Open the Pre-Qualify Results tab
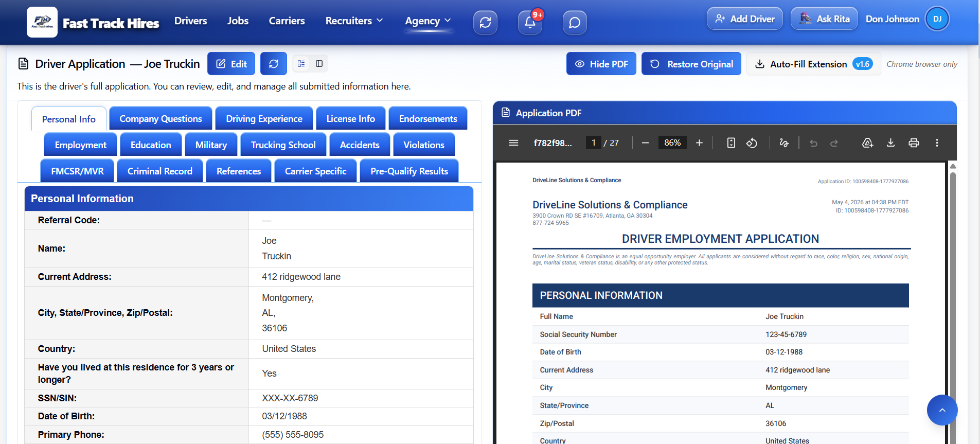Image resolution: width=980 pixels, height=444 pixels. (409, 171)
